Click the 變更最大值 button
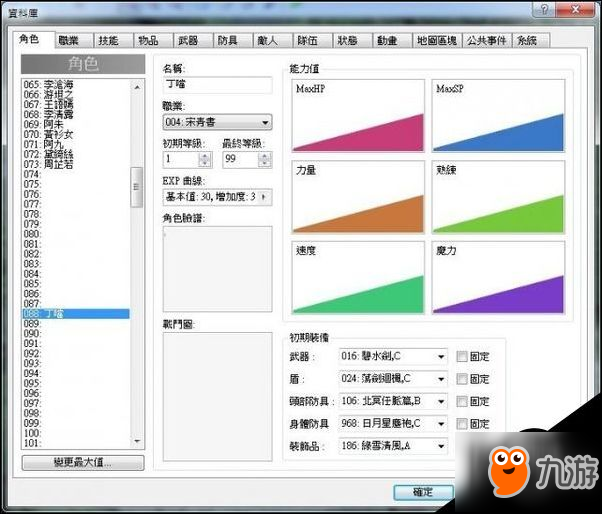Viewport: 602px width, 514px height. (83, 463)
